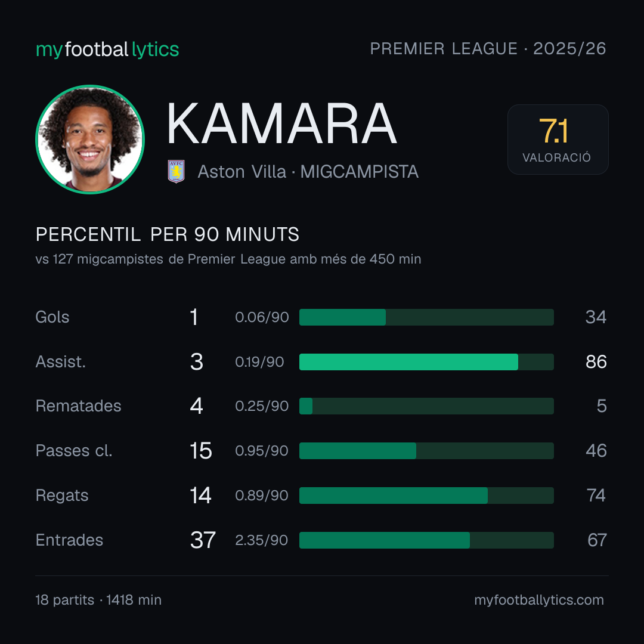Click the Regats percentile bar
The image size is (644, 644).
coord(426,496)
